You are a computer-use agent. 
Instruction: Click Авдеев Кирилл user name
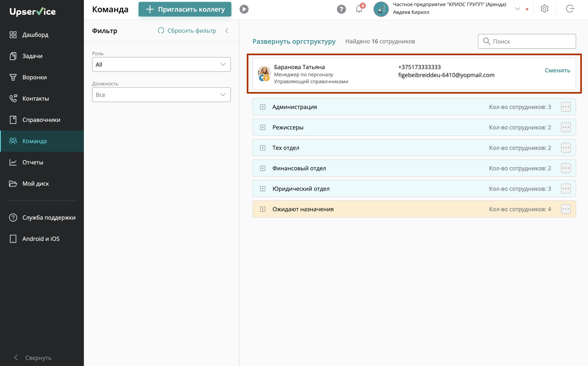(x=411, y=12)
